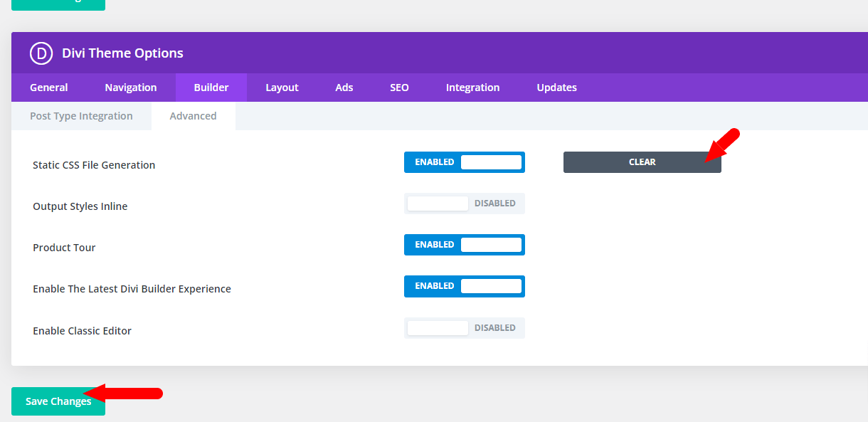Switch to the Navigation tab

click(131, 88)
